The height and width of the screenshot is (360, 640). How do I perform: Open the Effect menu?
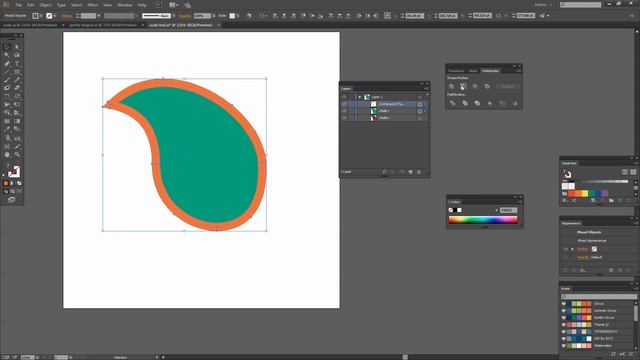[x=93, y=5]
